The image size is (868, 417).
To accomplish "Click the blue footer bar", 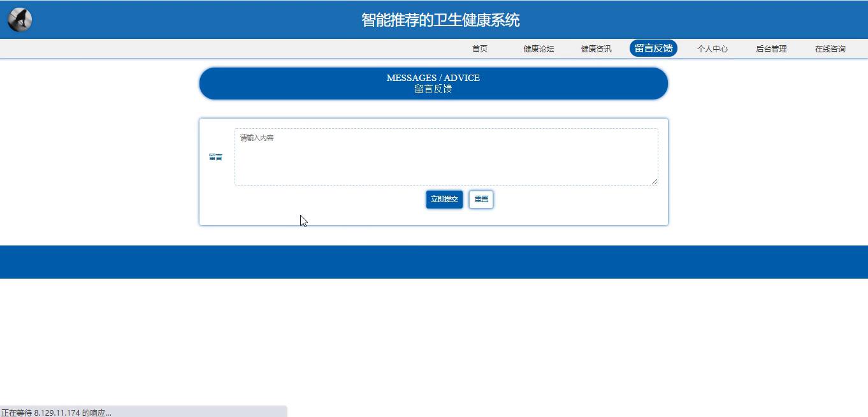I will 433,262.
